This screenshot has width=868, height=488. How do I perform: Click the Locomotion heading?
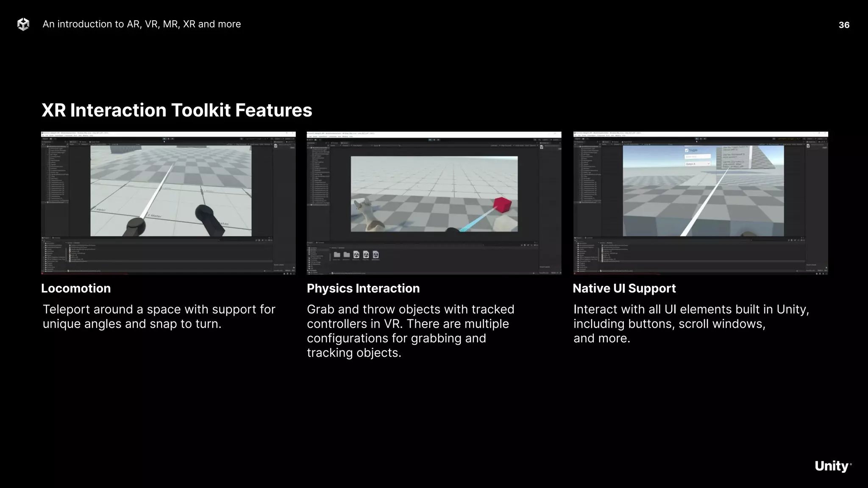[76, 288]
